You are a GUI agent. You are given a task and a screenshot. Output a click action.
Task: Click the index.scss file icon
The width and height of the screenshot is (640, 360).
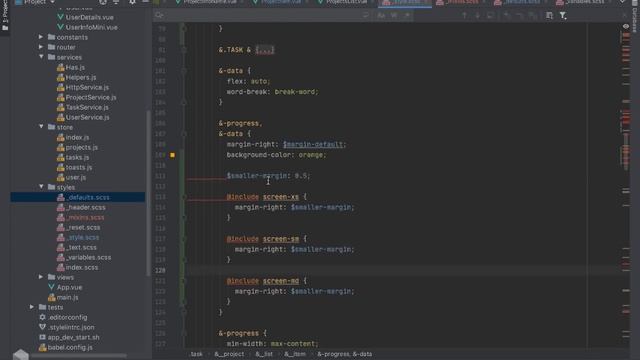click(60, 267)
